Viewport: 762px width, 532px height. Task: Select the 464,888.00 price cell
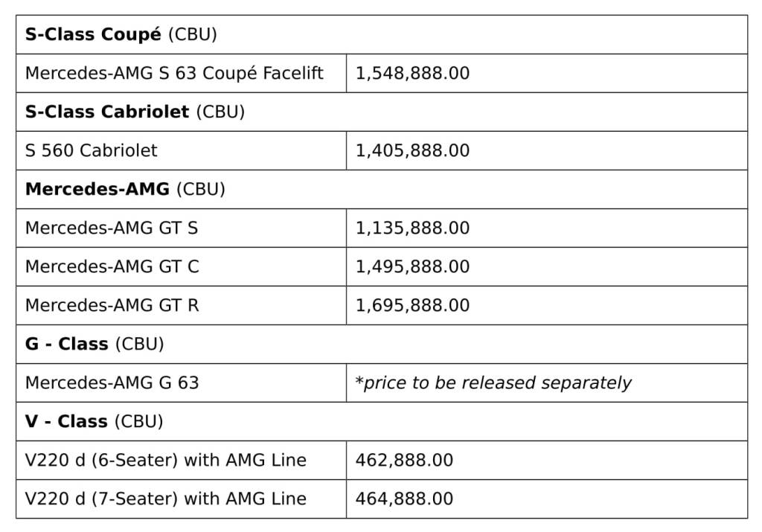[404, 499]
